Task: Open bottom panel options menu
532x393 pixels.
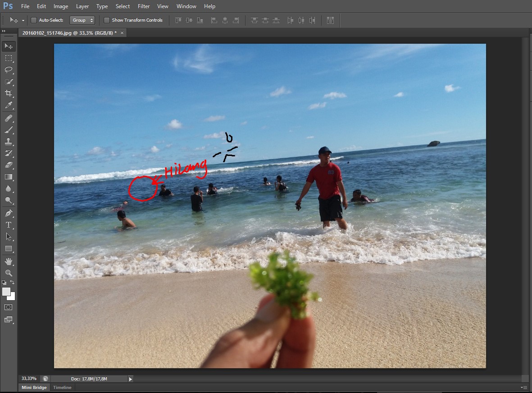Action: [523, 387]
